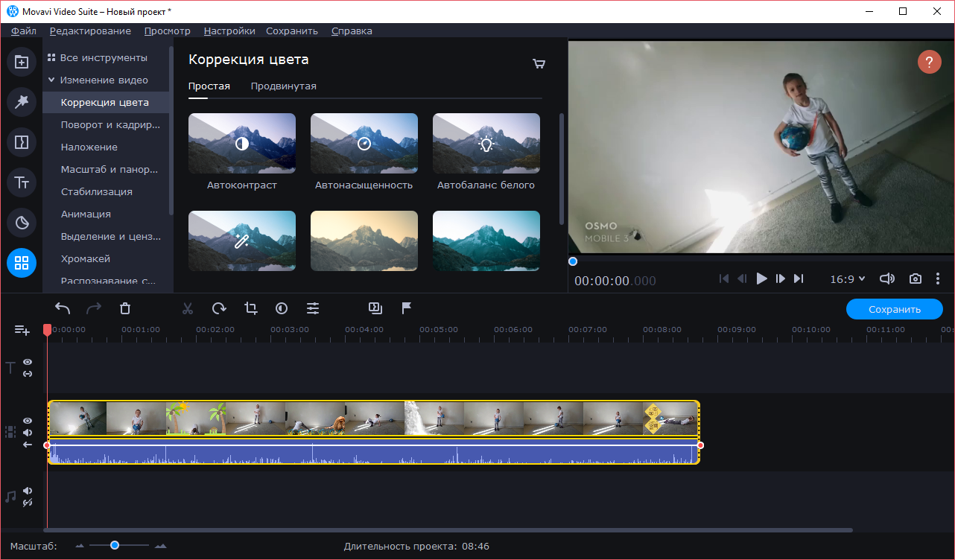The height and width of the screenshot is (560, 955).
Task: Open the Настройки menu
Action: [x=229, y=31]
